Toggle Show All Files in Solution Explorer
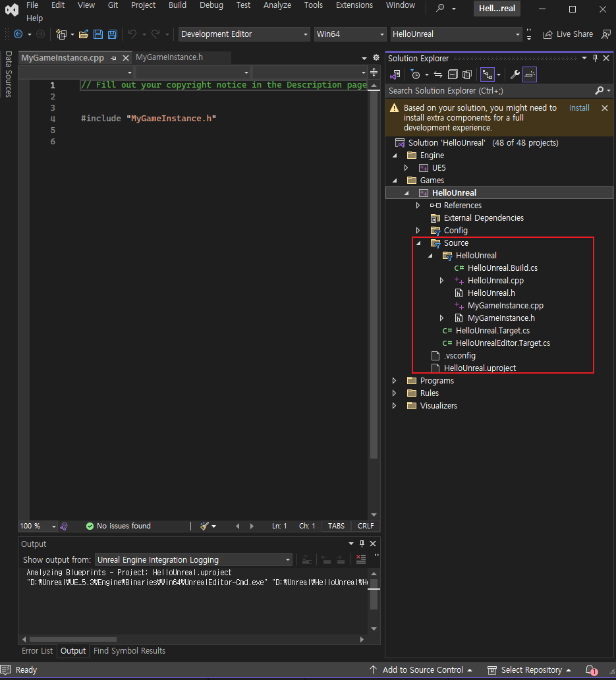 coord(467,74)
